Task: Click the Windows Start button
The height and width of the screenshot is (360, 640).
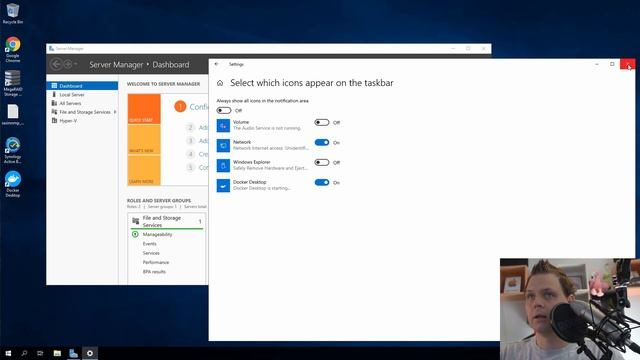Action: point(8,353)
